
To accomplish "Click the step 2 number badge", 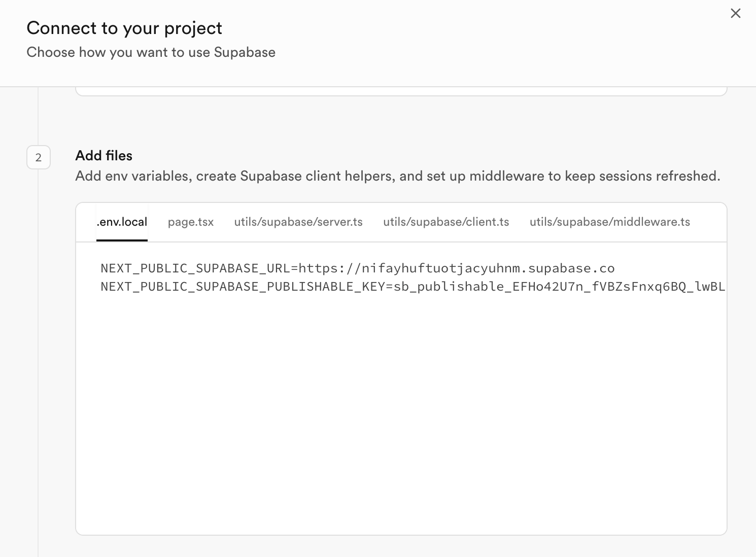I will [39, 157].
